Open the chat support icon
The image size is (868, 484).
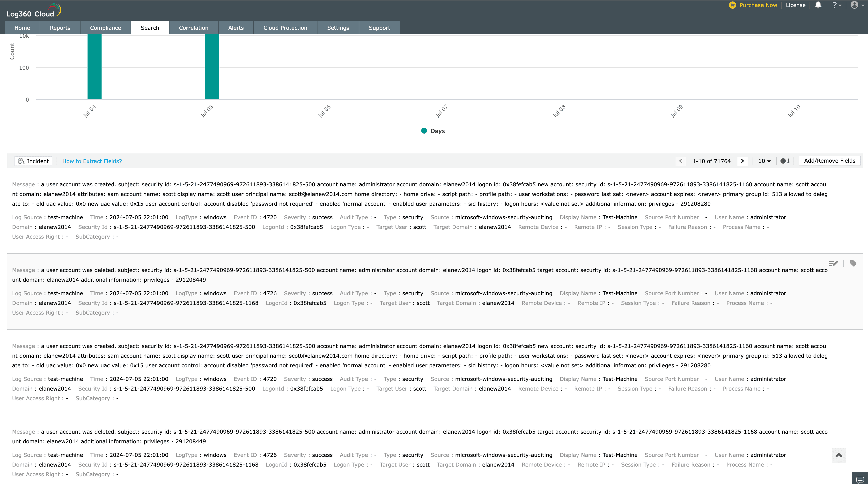[860, 479]
